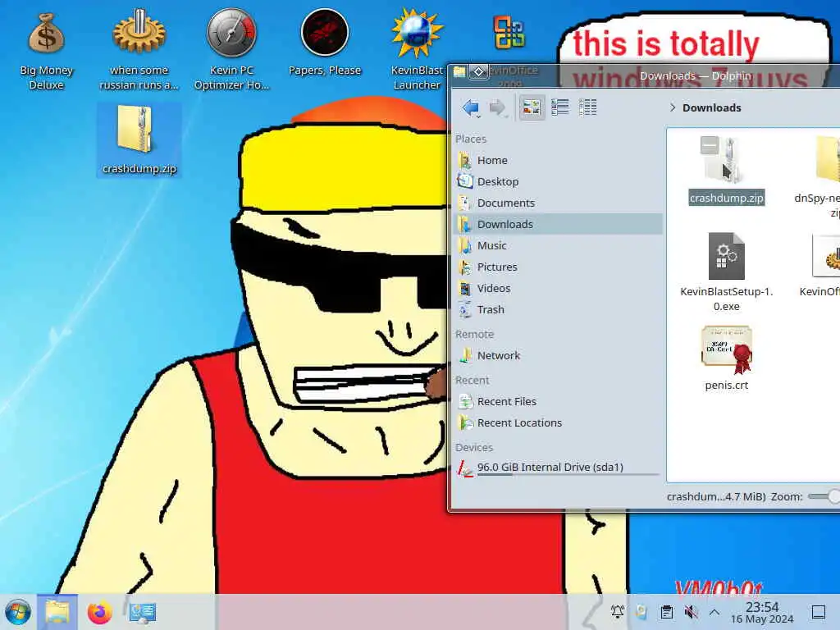Viewport: 840px width, 630px height.
Task: Go forward in Dolphin
Action: (498, 107)
